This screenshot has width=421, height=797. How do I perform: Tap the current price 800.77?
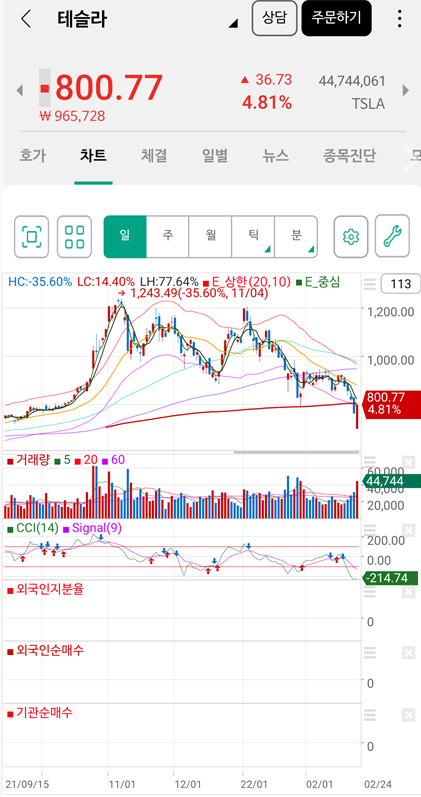tap(109, 87)
